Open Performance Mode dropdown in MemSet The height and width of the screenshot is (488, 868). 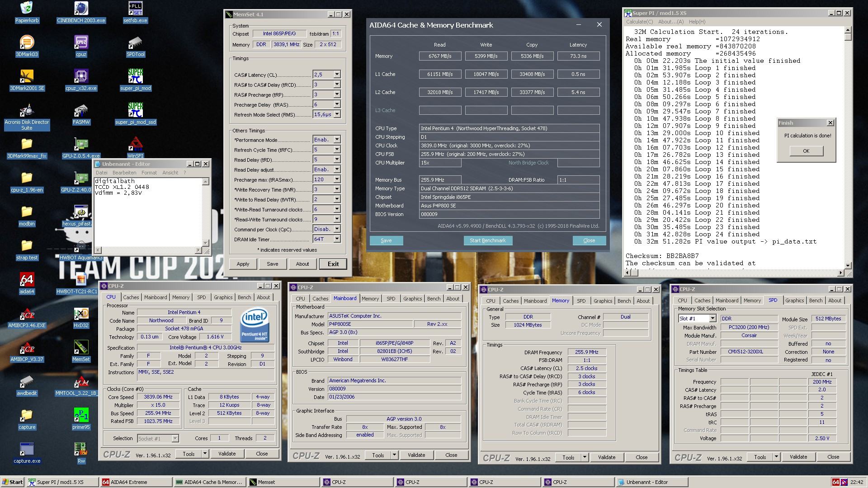pyautogui.click(x=337, y=140)
